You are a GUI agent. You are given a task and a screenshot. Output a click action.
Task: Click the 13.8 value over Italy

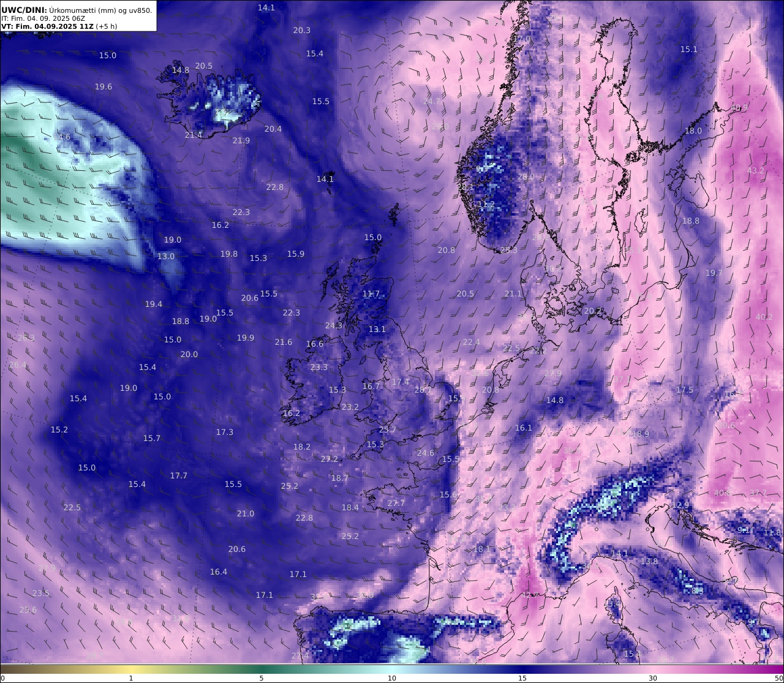pos(649,561)
